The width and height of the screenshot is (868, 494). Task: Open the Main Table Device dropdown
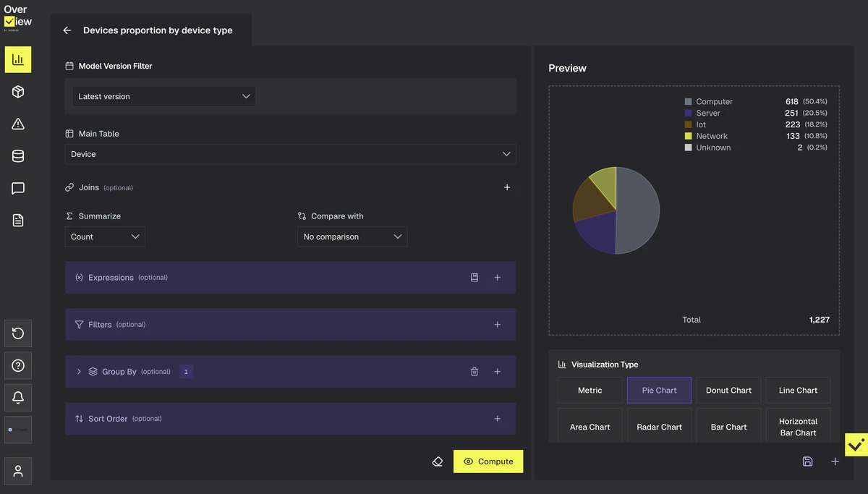pos(291,154)
